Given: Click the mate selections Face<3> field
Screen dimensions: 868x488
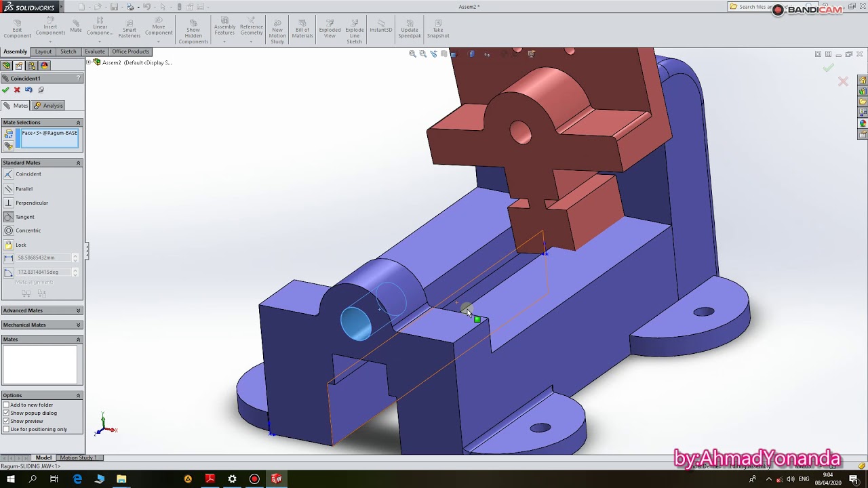Looking at the screenshot, I should (50, 138).
